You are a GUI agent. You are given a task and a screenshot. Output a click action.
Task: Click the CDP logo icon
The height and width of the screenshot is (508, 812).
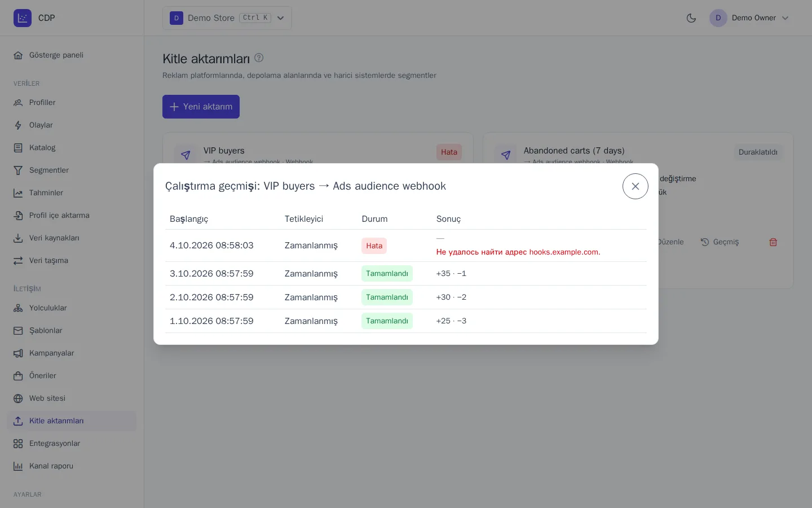(x=23, y=18)
